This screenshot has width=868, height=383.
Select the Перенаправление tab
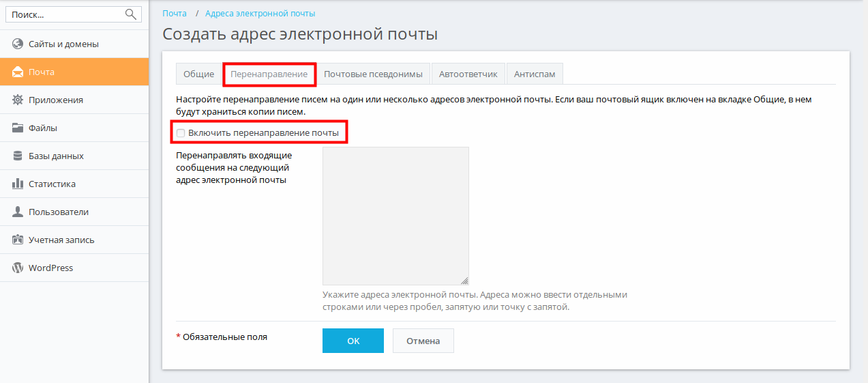click(x=269, y=74)
